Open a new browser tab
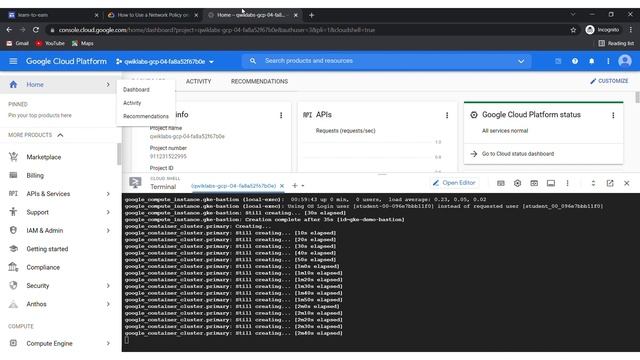This screenshot has height=360, width=640. pyautogui.click(x=311, y=15)
